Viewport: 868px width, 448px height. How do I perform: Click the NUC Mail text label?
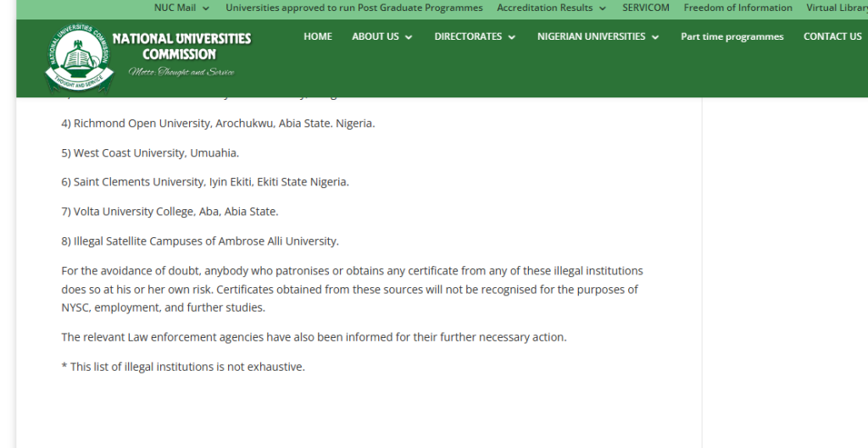[174, 8]
